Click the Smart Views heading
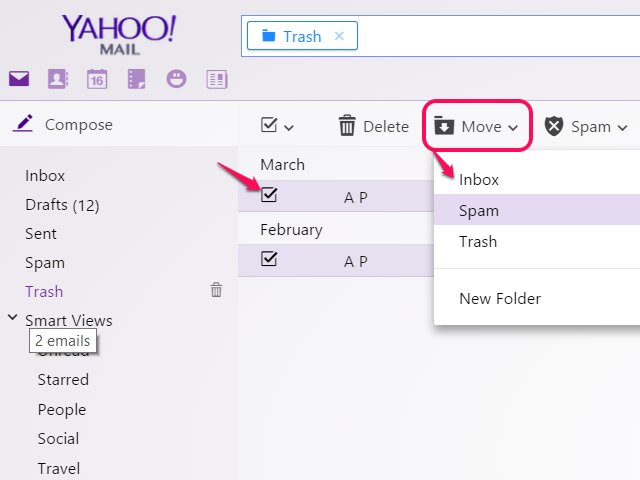 tap(69, 320)
